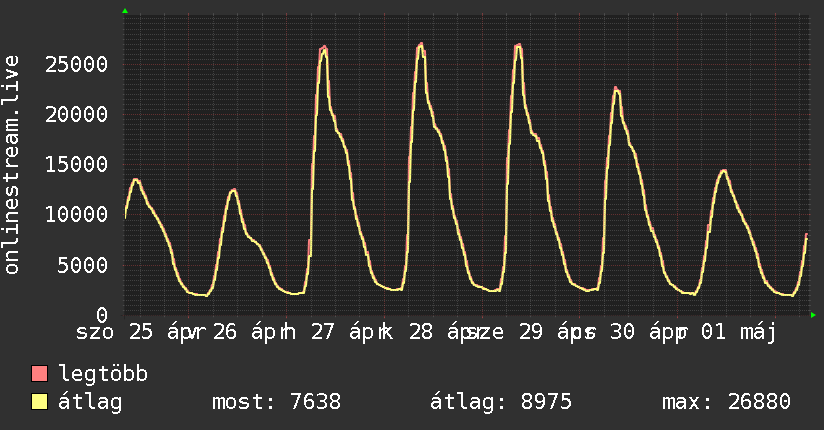Click the onlinestream.live axis title
This screenshot has height=430, width=824.
point(12,165)
